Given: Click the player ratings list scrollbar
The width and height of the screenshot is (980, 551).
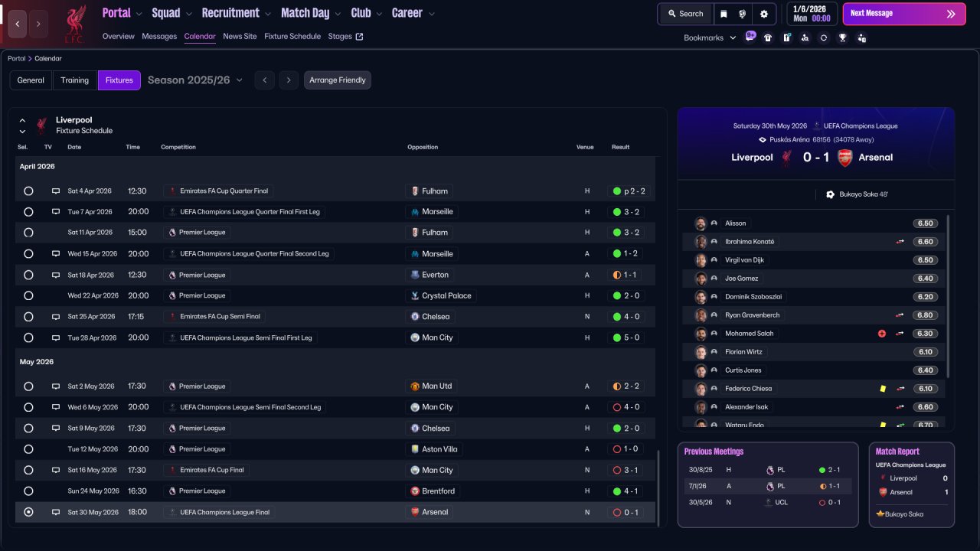Looking at the screenshot, I should pyautogui.click(x=948, y=295).
